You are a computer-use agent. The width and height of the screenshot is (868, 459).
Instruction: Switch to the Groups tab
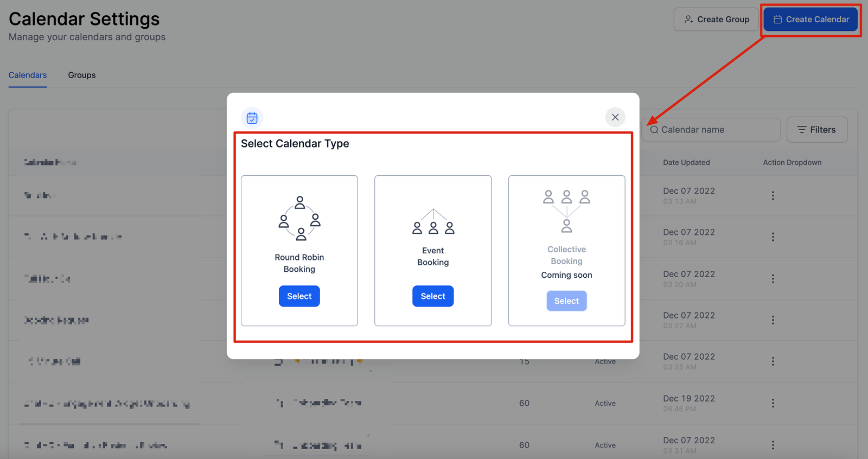(82, 75)
